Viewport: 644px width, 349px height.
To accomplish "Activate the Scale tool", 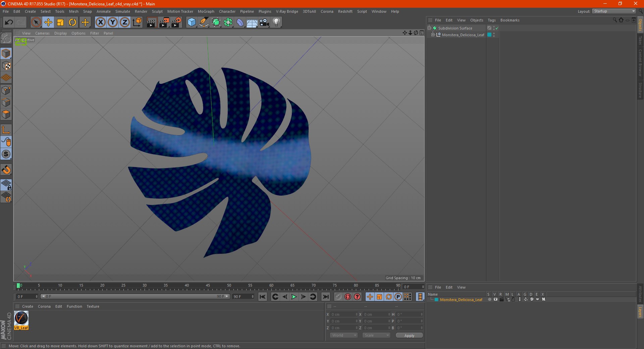I will pos(60,22).
